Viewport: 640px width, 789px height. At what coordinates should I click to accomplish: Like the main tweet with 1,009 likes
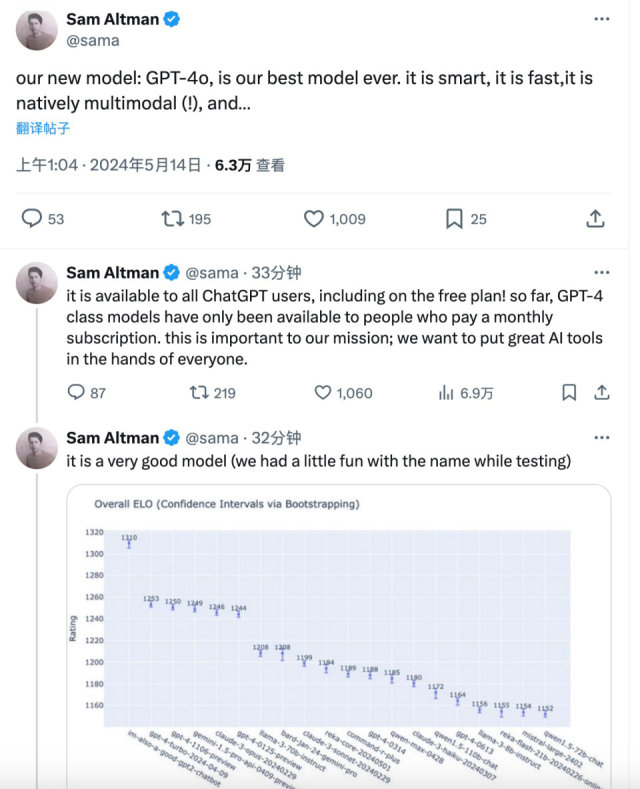point(314,218)
